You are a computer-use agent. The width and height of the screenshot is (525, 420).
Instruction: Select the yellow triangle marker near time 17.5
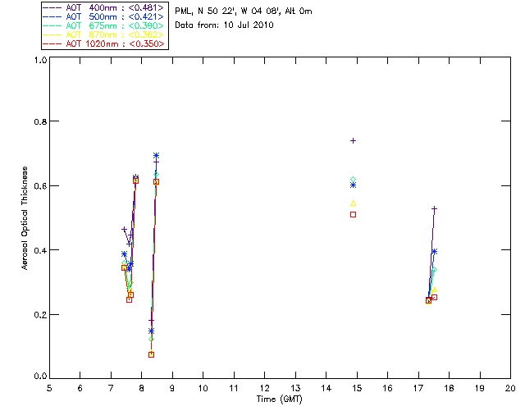coord(434,290)
